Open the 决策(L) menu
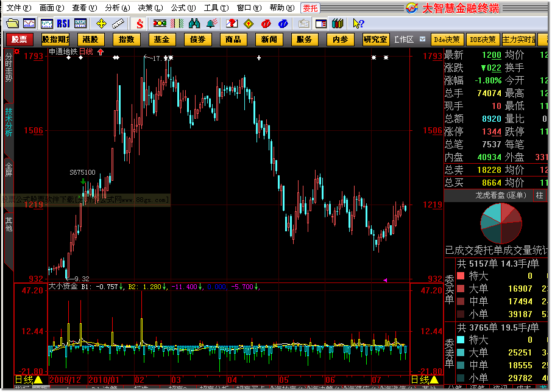 point(150,8)
